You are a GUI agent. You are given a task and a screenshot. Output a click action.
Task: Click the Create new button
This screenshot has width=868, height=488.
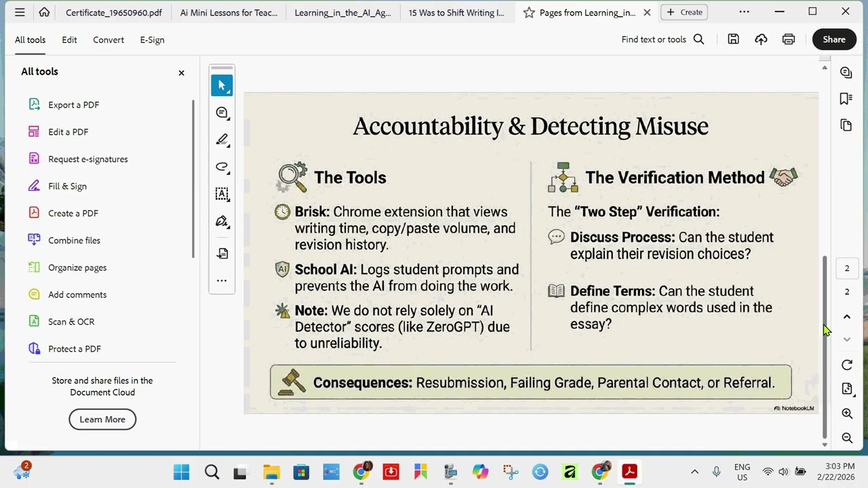[x=684, y=12]
